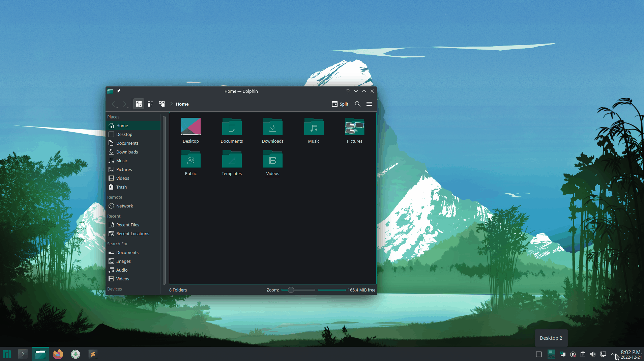The width and height of the screenshot is (644, 361).
Task: Open the Dolphin window menu icon in titlebar
Action: (110, 91)
